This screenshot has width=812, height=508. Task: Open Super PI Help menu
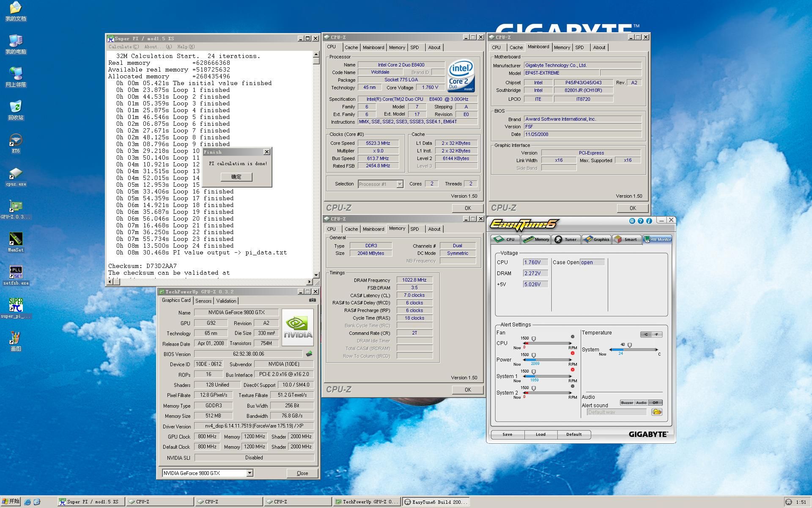click(x=186, y=47)
